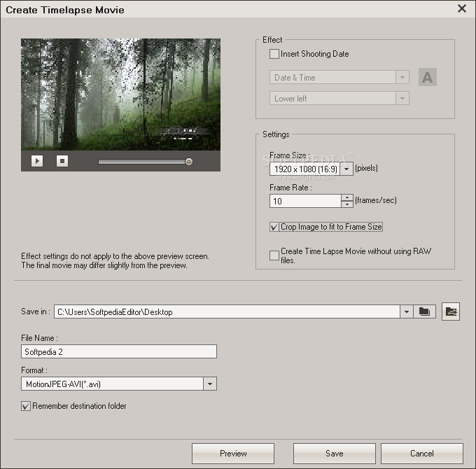The height and width of the screenshot is (469, 476).
Task: Click the Preview button
Action: tap(233, 454)
